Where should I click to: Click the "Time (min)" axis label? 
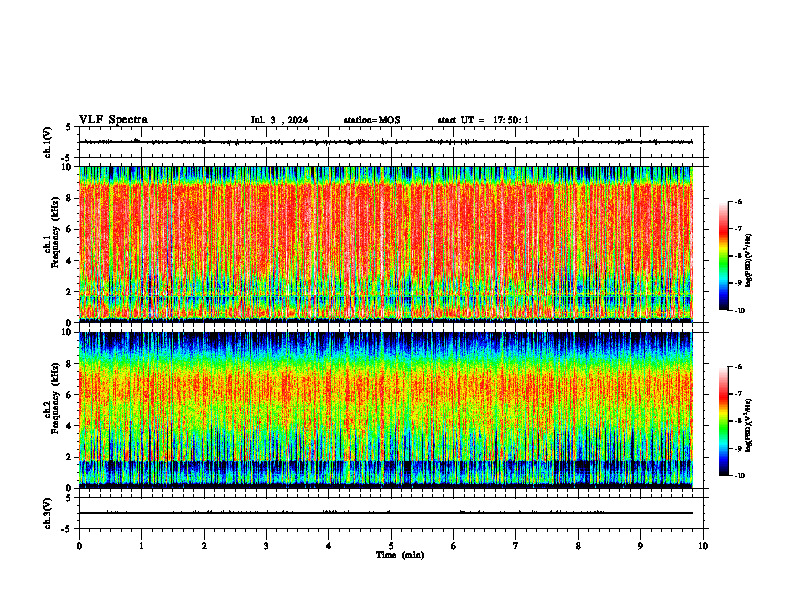400,555
